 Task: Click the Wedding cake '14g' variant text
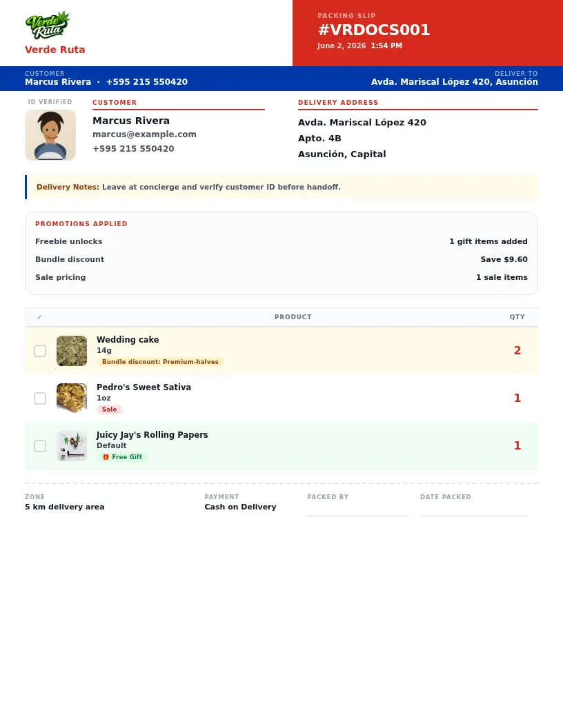[x=104, y=350]
